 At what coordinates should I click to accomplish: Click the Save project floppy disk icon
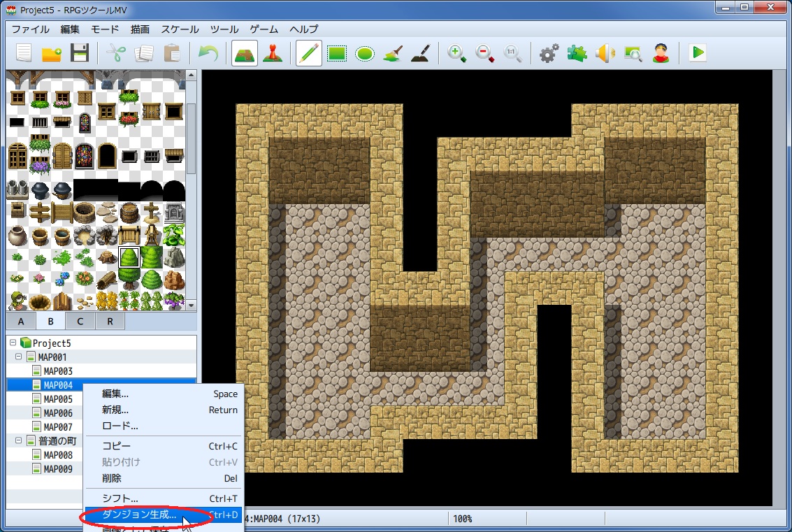[x=80, y=53]
